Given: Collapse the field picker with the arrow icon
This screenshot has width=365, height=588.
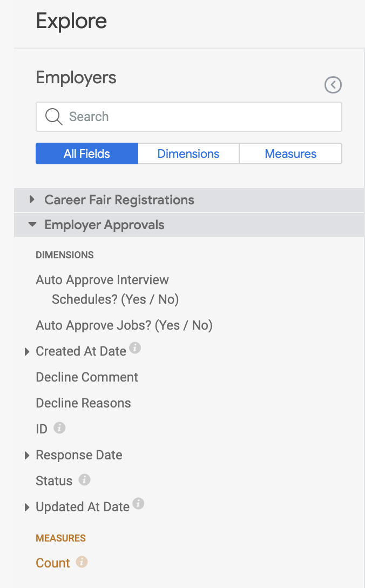Looking at the screenshot, I should (x=333, y=85).
